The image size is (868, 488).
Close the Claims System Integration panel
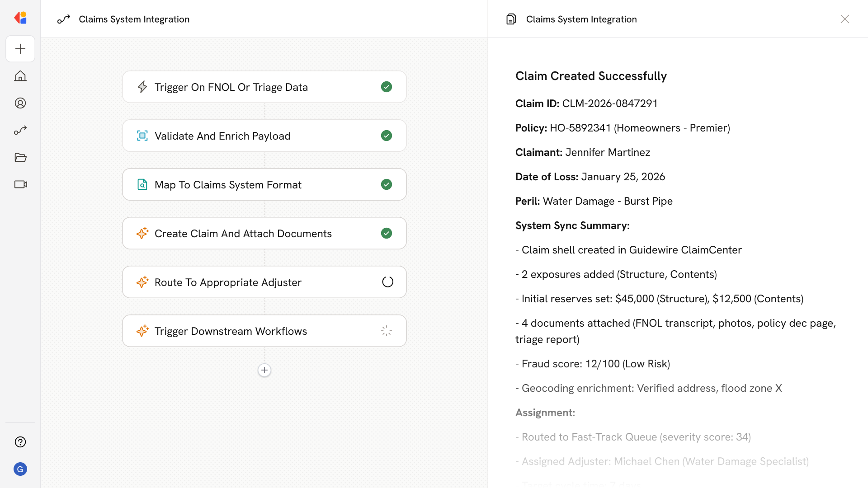click(x=844, y=19)
